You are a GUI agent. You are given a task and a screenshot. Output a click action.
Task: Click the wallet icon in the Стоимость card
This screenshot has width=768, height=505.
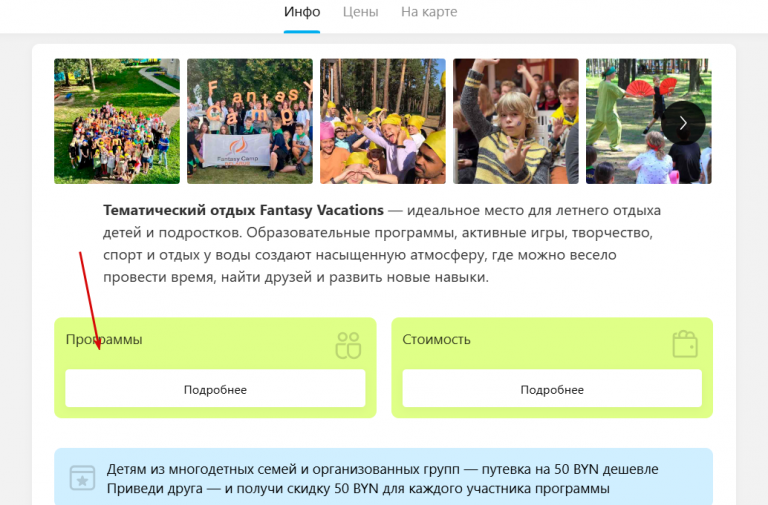tap(685, 344)
